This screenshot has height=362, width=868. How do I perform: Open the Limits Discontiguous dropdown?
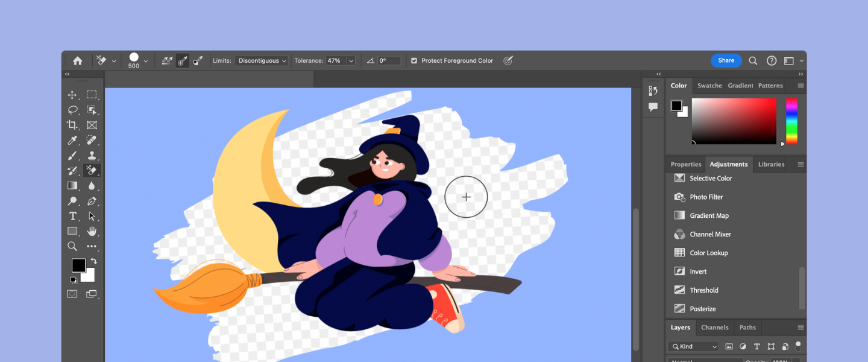[x=262, y=61]
